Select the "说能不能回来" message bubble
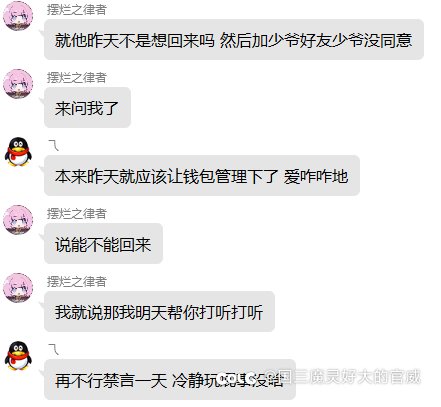 coord(103,244)
